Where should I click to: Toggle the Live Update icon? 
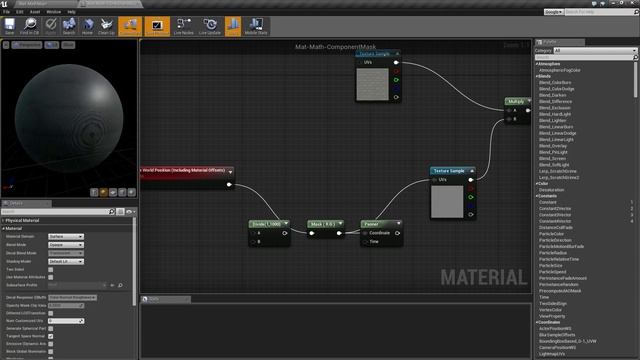[210, 26]
